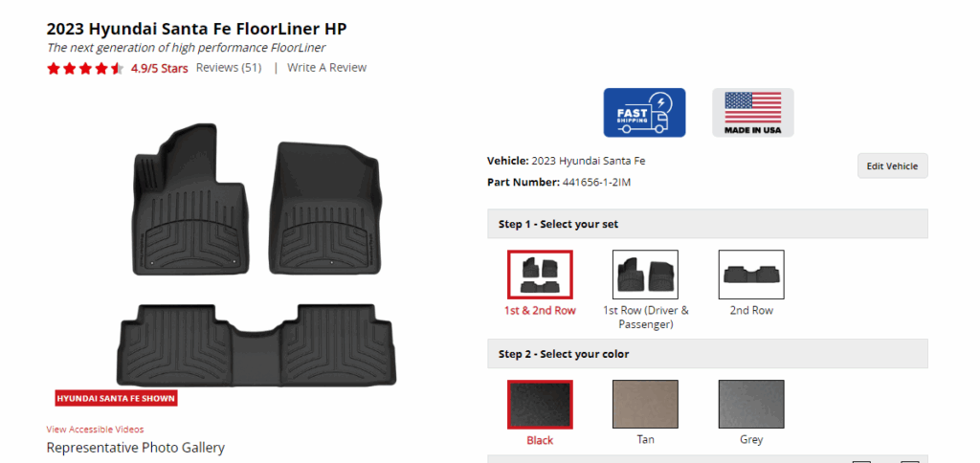
Task: Pick the 2nd Row set option
Action: click(751, 275)
